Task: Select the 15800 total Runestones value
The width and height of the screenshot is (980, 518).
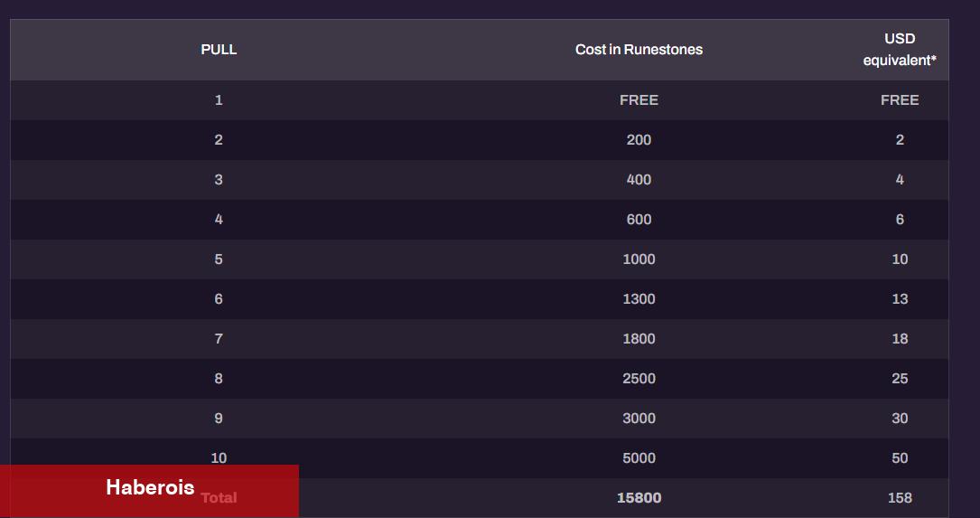Action: pyautogui.click(x=639, y=498)
